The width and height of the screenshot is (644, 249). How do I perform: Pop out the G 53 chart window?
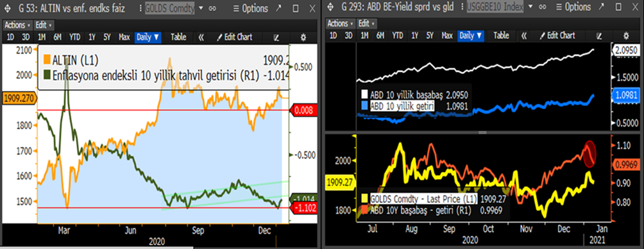pyautogui.click(x=279, y=8)
